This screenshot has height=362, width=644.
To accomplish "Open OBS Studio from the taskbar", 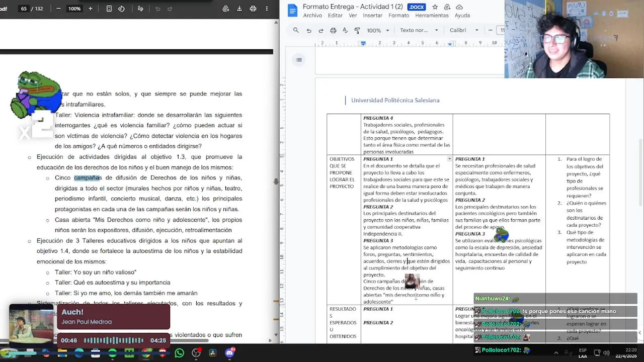I will 196,353.
